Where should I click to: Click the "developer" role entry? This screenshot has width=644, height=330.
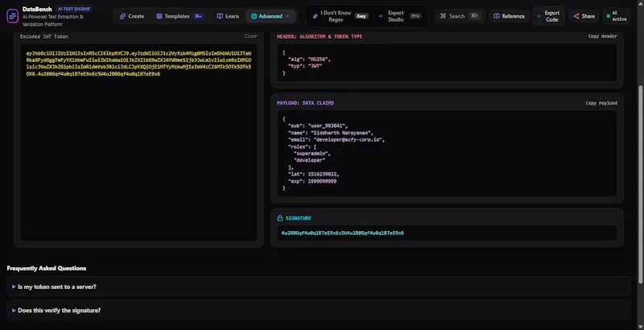point(310,160)
